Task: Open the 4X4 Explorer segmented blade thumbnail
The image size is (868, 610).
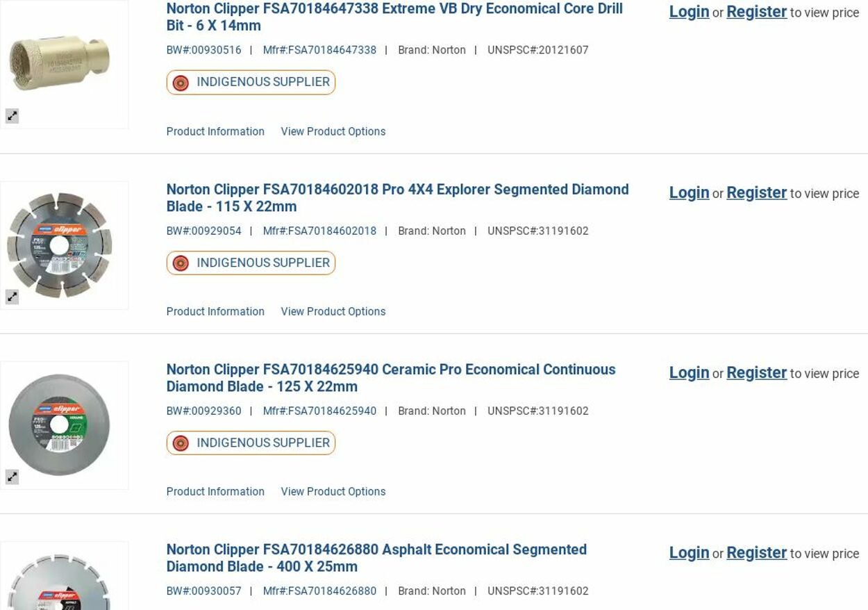Action: coord(60,245)
